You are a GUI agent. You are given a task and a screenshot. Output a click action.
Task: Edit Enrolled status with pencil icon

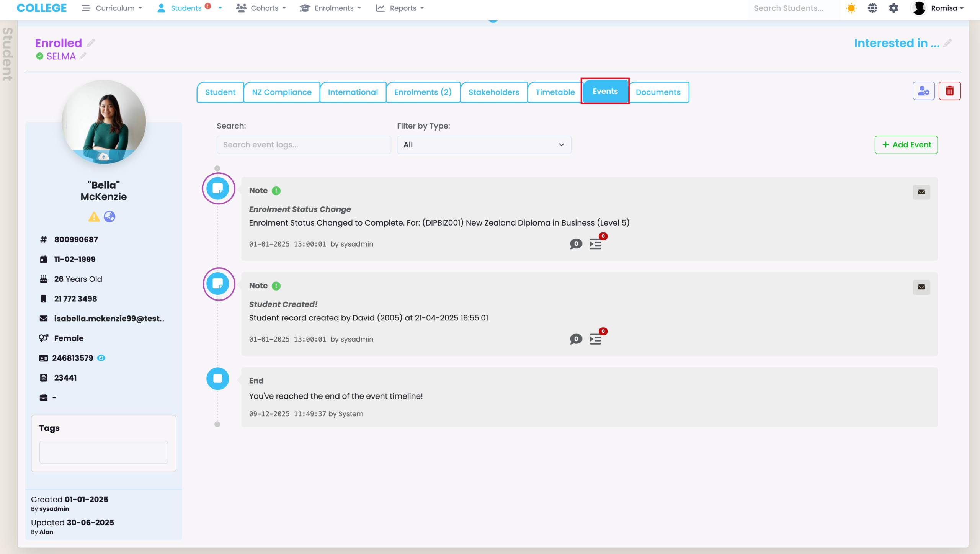pos(91,43)
